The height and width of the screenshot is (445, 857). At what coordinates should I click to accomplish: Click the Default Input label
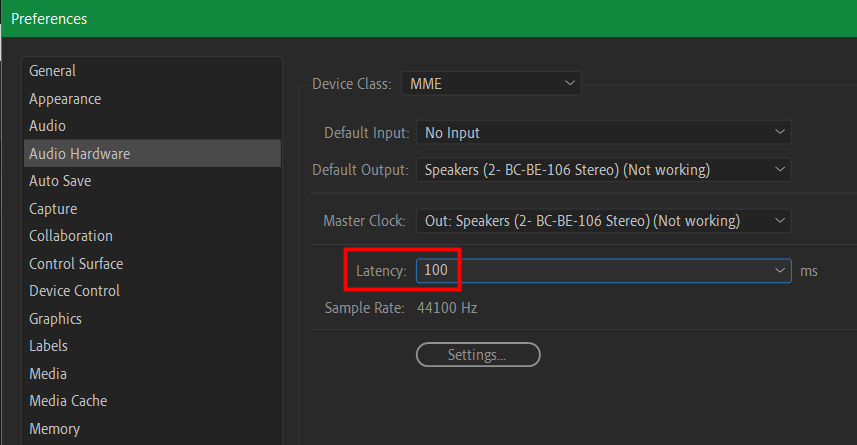(x=367, y=133)
